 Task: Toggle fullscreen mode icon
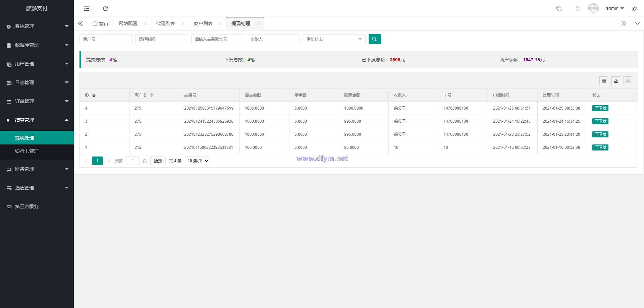pyautogui.click(x=578, y=9)
